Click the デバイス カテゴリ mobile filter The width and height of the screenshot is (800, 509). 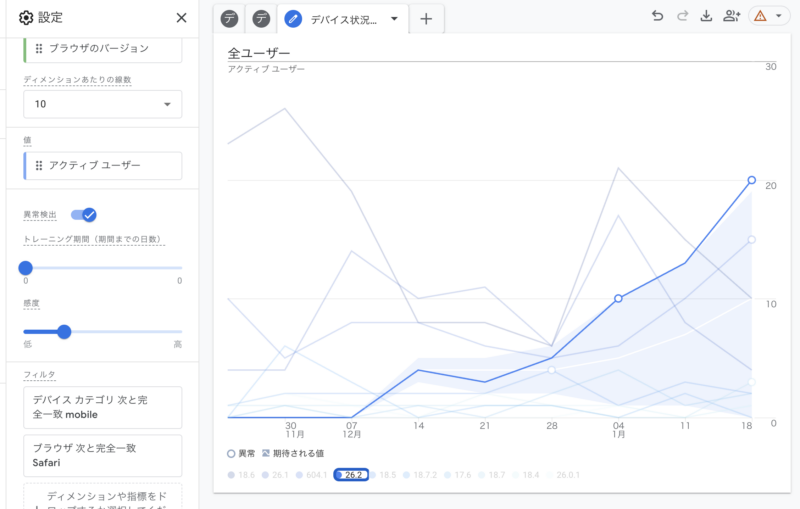click(103, 407)
